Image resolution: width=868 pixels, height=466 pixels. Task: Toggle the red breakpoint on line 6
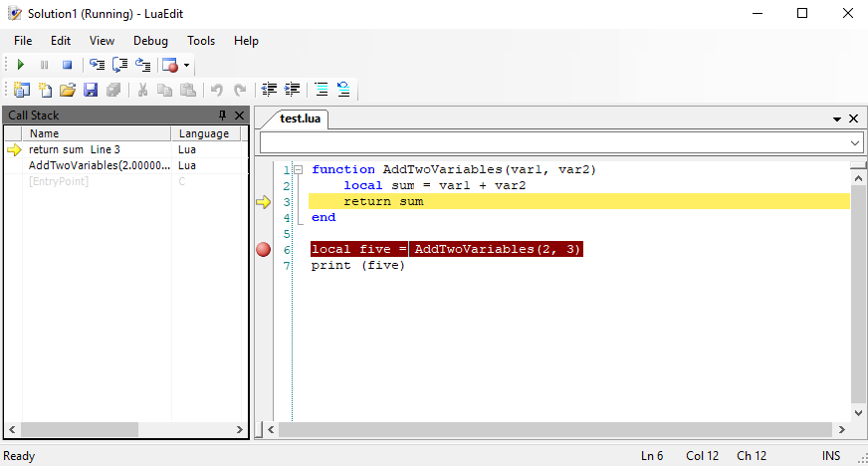click(264, 250)
